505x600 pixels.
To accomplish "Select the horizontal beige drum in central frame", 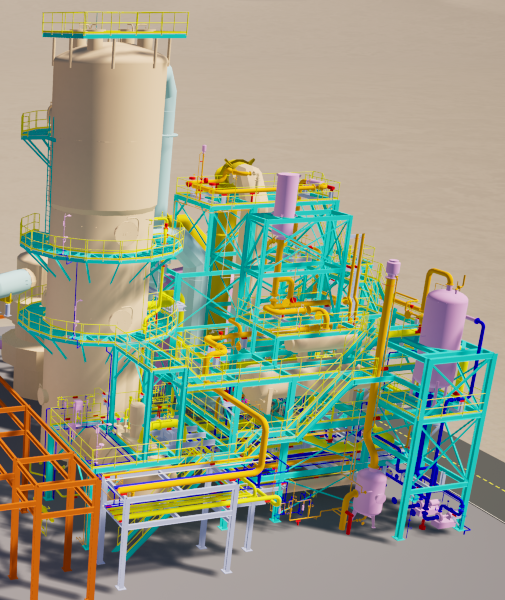I will (x=323, y=342).
